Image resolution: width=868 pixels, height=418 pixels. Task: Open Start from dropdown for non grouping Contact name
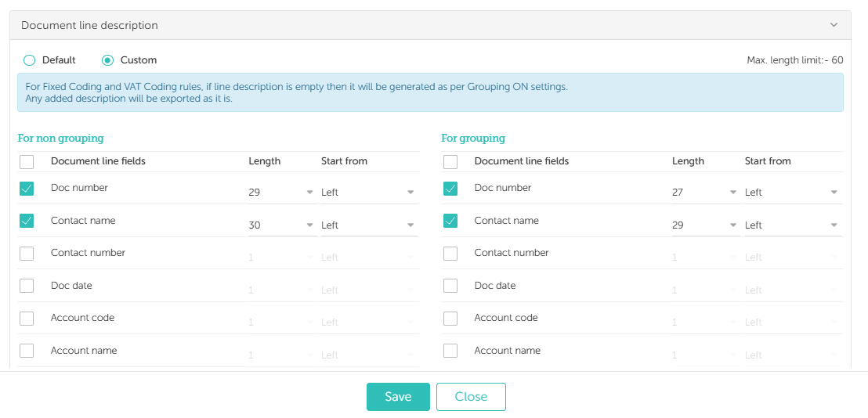[367, 225]
